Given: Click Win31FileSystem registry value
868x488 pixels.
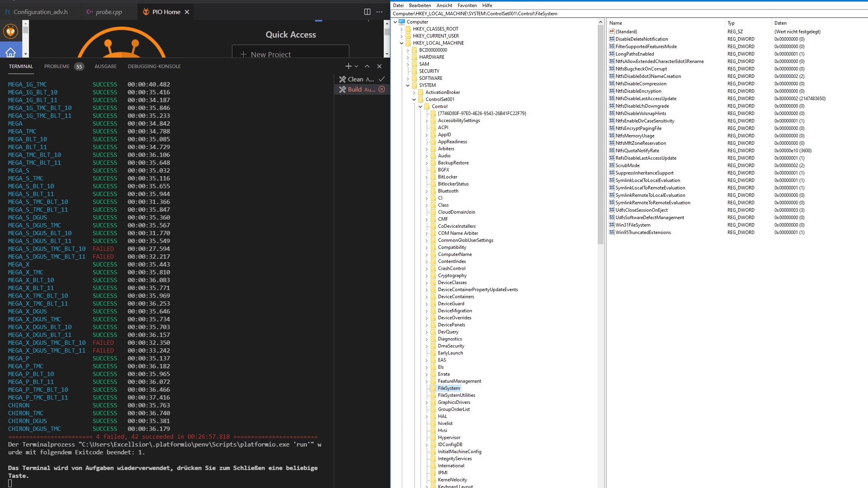Looking at the screenshot, I should [x=633, y=225].
